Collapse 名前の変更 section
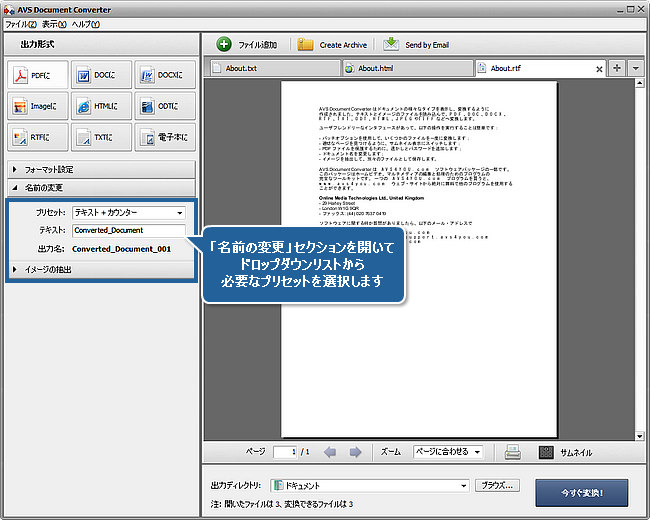This screenshot has width=650, height=520. [102, 188]
